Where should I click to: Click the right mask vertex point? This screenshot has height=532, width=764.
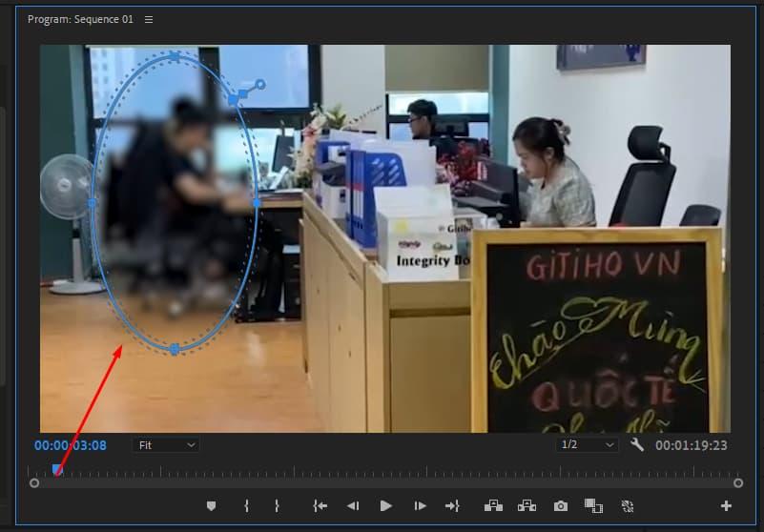pos(257,203)
